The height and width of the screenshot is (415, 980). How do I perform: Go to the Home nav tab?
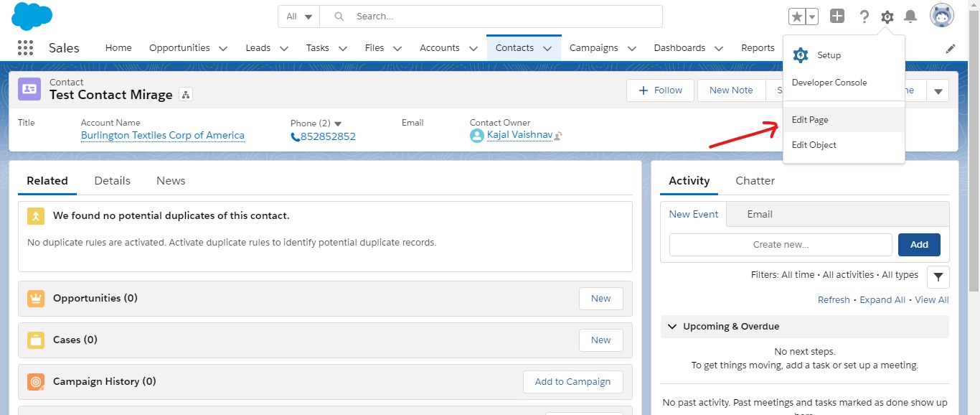118,48
